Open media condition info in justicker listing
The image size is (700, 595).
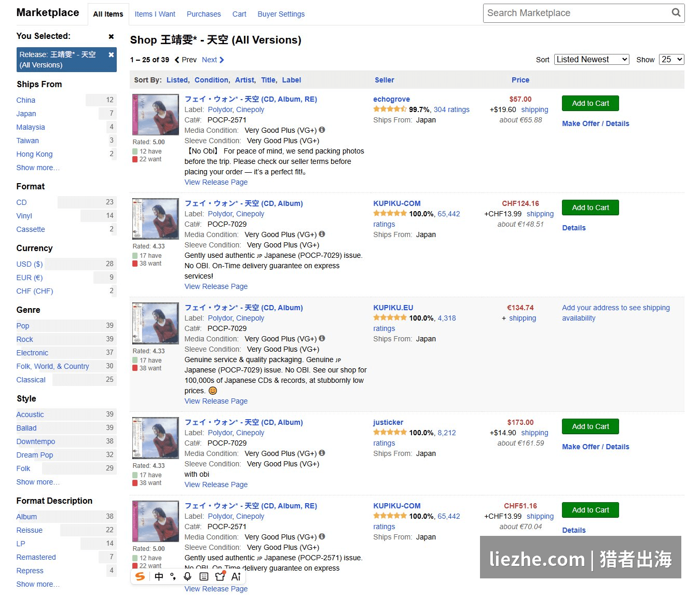(322, 453)
